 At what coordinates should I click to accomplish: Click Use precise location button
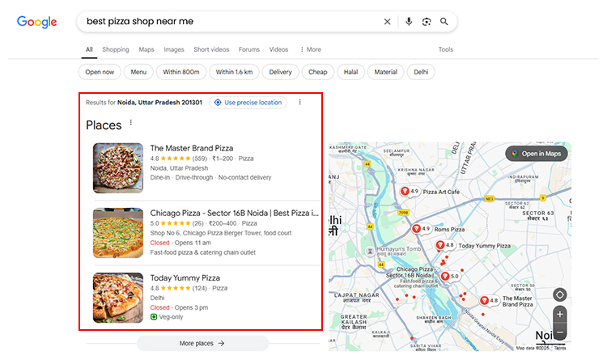tap(248, 103)
